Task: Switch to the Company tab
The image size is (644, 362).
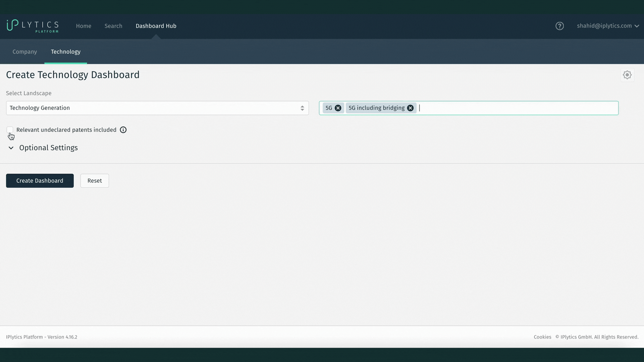Action: click(x=24, y=52)
